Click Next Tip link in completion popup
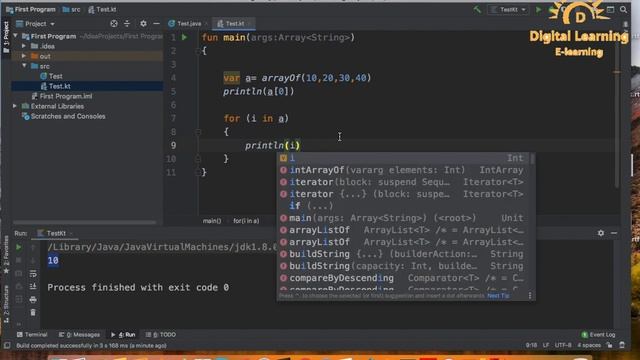 click(498, 296)
